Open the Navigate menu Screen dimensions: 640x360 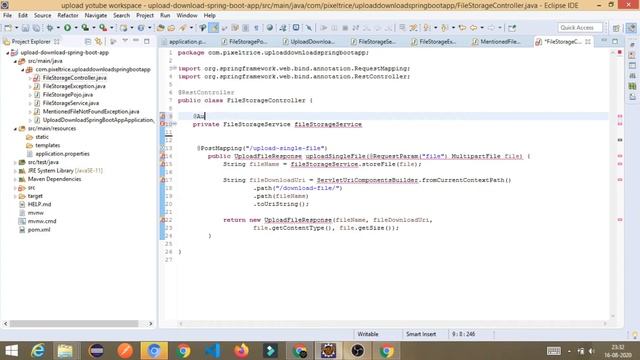[x=96, y=15]
